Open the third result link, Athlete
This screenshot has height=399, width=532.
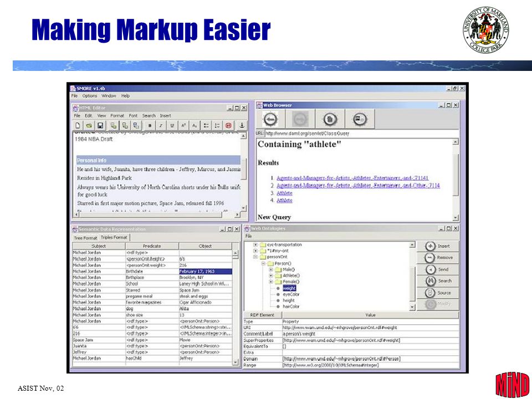click(x=284, y=193)
